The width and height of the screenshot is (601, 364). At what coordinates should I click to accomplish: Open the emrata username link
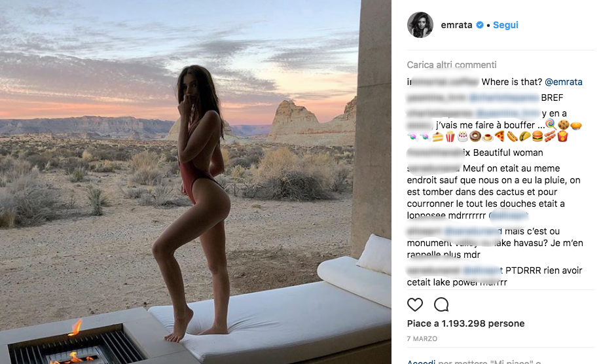456,25
